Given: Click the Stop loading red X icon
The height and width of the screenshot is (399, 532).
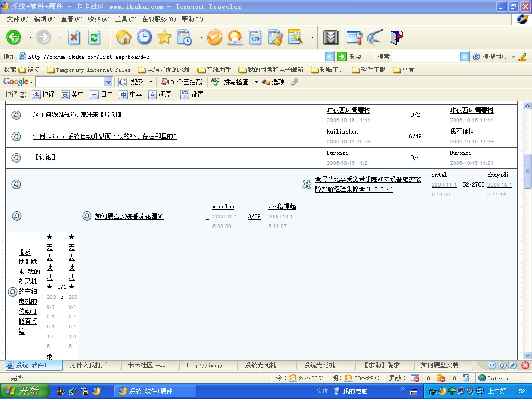Looking at the screenshot, I should point(74,37).
